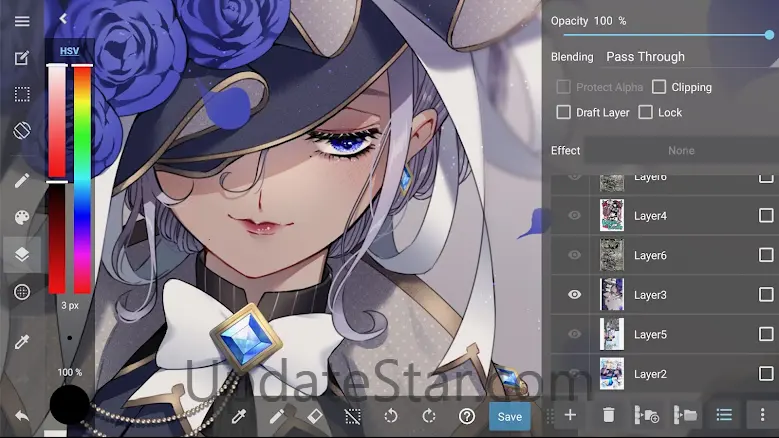
Task: Show Layer5 with its eye icon
Action: coord(574,334)
